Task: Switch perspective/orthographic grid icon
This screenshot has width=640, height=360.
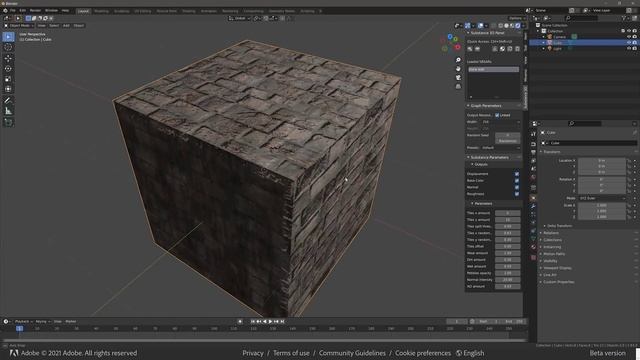Action: [x=458, y=87]
